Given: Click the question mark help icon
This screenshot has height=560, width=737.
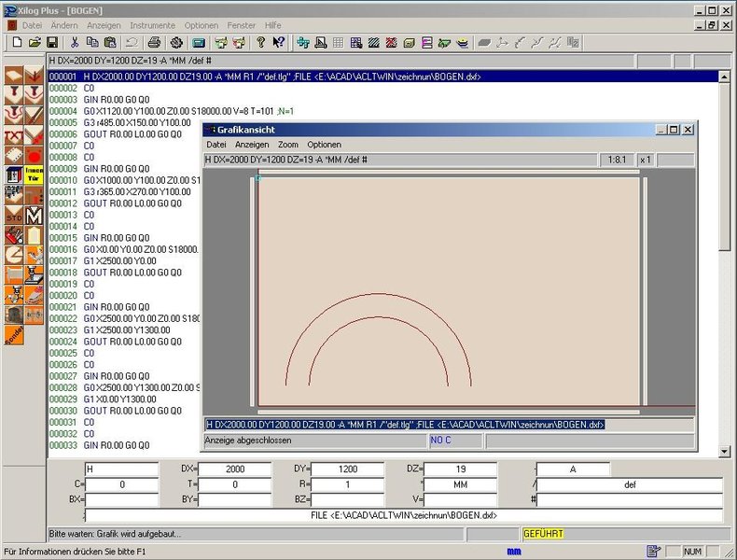Looking at the screenshot, I should pos(261,43).
